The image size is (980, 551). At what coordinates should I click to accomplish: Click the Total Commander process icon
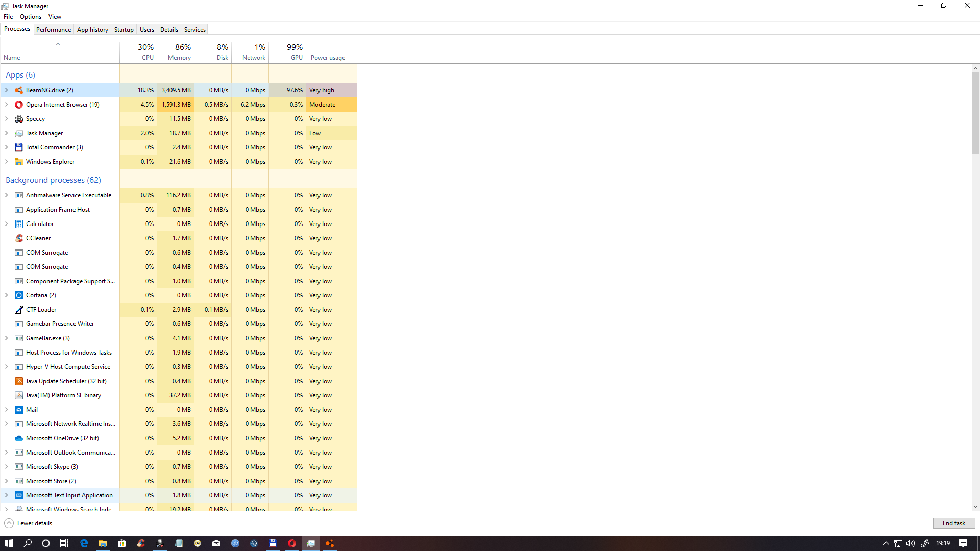[x=19, y=147]
